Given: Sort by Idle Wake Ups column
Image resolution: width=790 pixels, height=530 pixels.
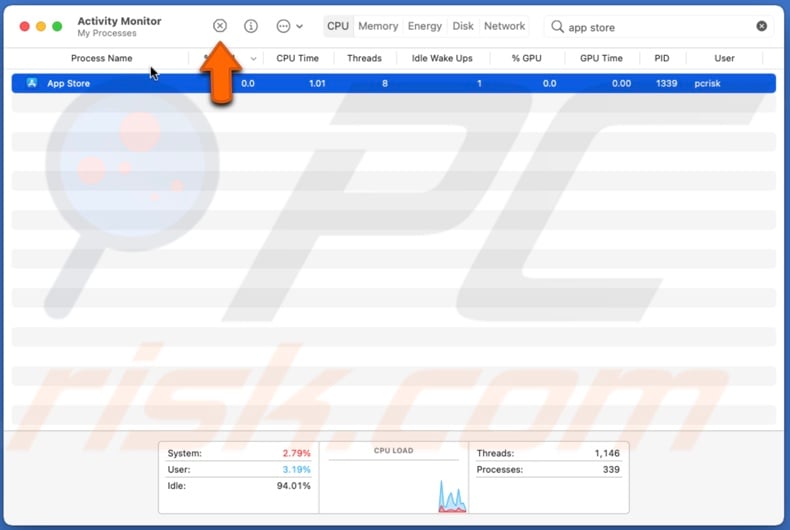Looking at the screenshot, I should pyautogui.click(x=442, y=58).
